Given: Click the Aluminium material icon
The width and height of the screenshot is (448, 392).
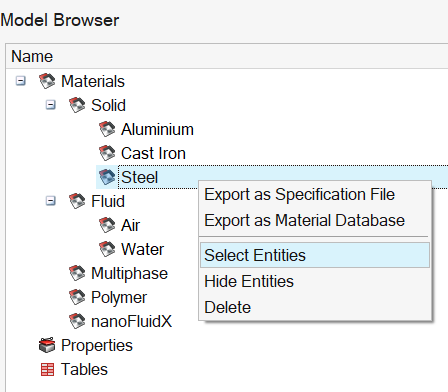Looking at the screenshot, I should (107, 129).
